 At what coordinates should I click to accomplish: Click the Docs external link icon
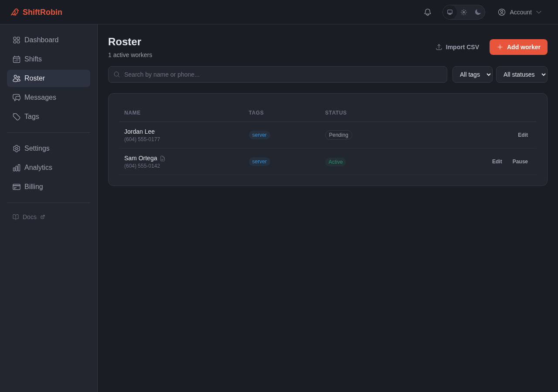coord(43,217)
